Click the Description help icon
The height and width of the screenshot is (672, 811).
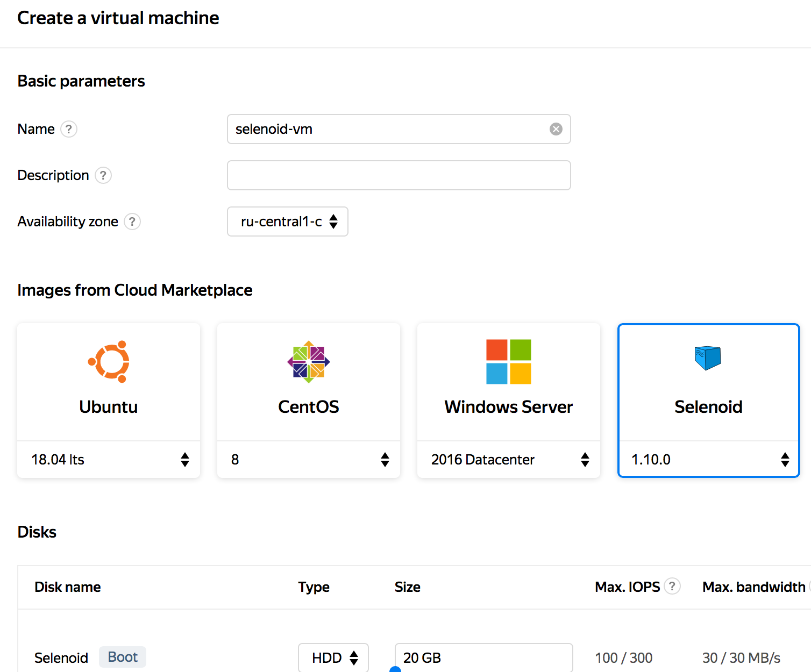[x=103, y=175]
